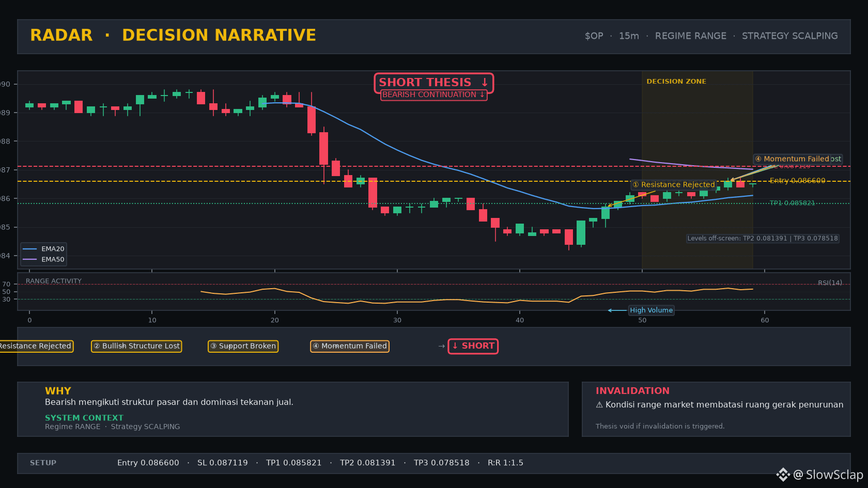
Task: Click the BEARISH CONTINUATION label
Action: pyautogui.click(x=434, y=95)
